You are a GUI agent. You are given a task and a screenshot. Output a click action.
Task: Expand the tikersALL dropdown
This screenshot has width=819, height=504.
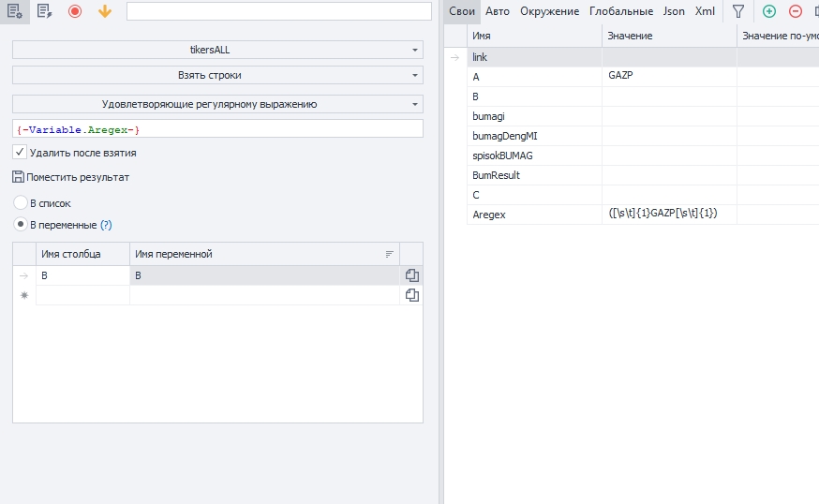coord(217,50)
